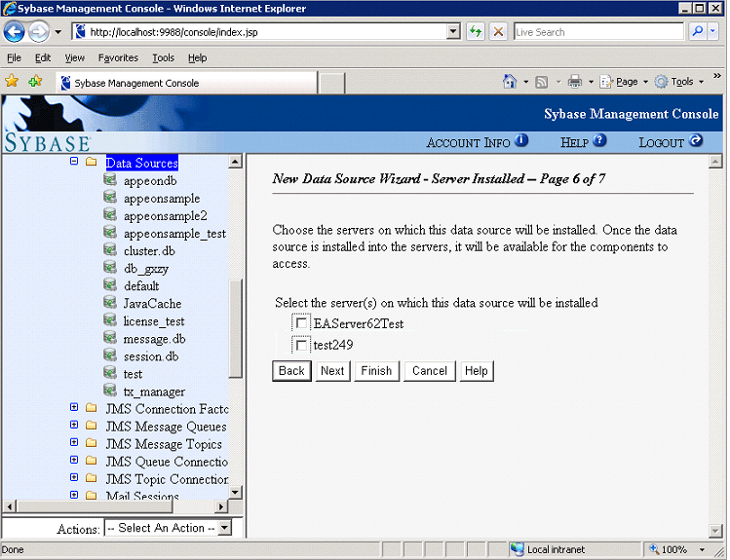The image size is (730, 560).
Task: Expand the JMS Message Topics node
Action: [73, 442]
